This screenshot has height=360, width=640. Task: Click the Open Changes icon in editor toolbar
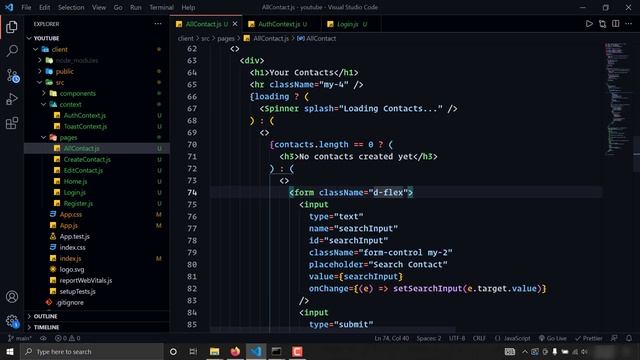tap(602, 24)
